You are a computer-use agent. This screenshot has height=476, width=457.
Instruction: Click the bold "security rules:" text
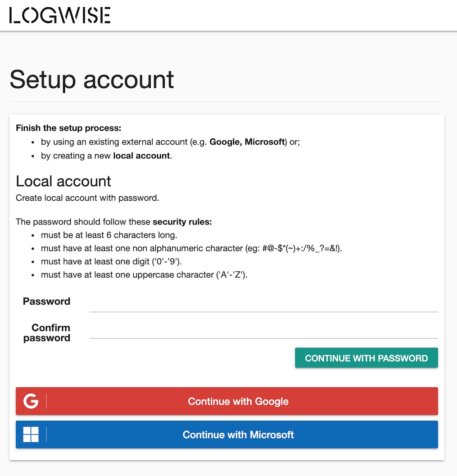pyautogui.click(x=182, y=222)
